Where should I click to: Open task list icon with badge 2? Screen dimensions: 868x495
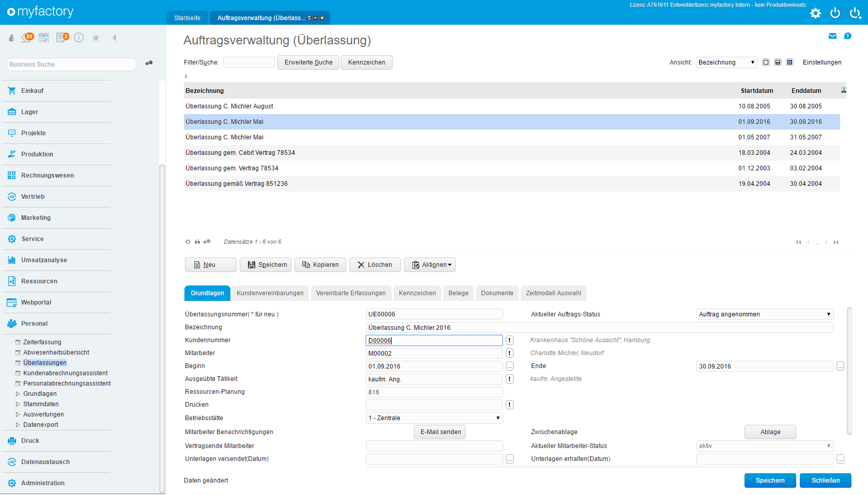[62, 38]
